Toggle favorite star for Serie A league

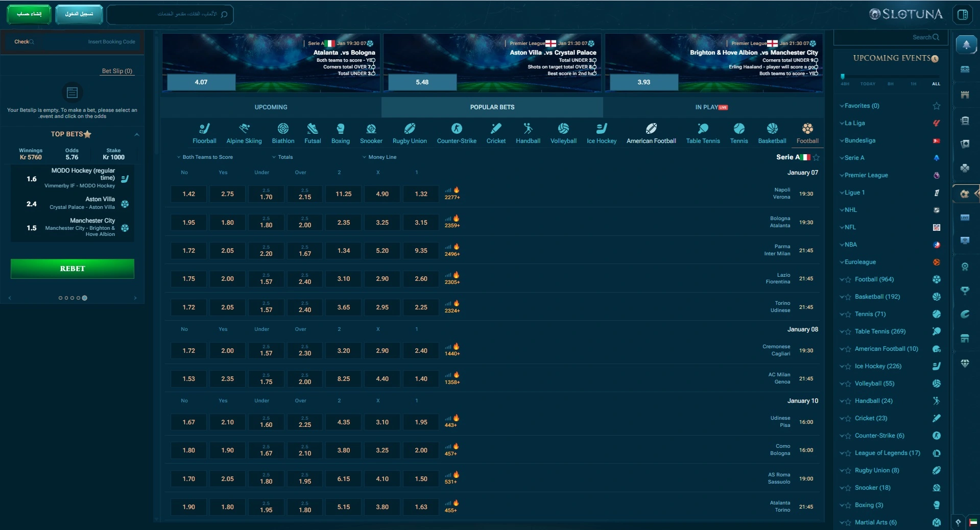(816, 157)
